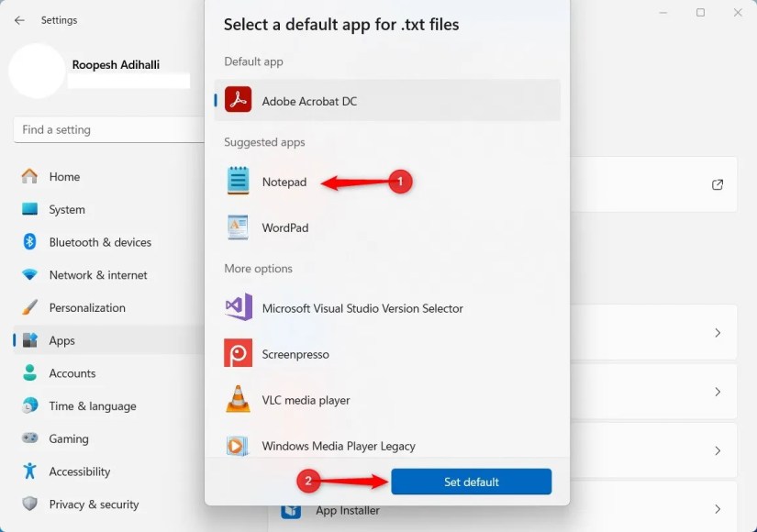757x532 pixels.
Task: Click the Visual Studio icon
Action: [238, 306]
